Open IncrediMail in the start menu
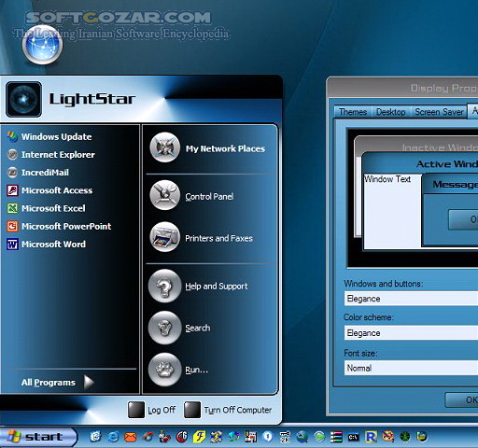The width and height of the screenshot is (478, 448). tap(38, 173)
